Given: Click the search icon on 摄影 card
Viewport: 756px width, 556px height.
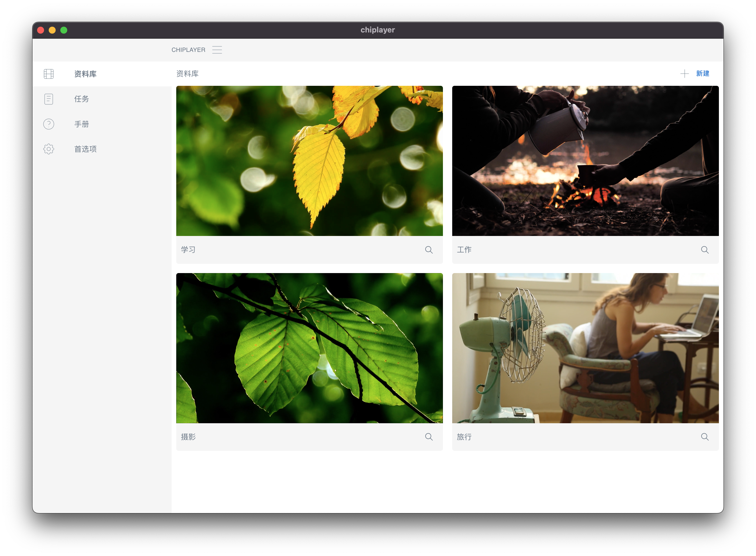Looking at the screenshot, I should [429, 437].
